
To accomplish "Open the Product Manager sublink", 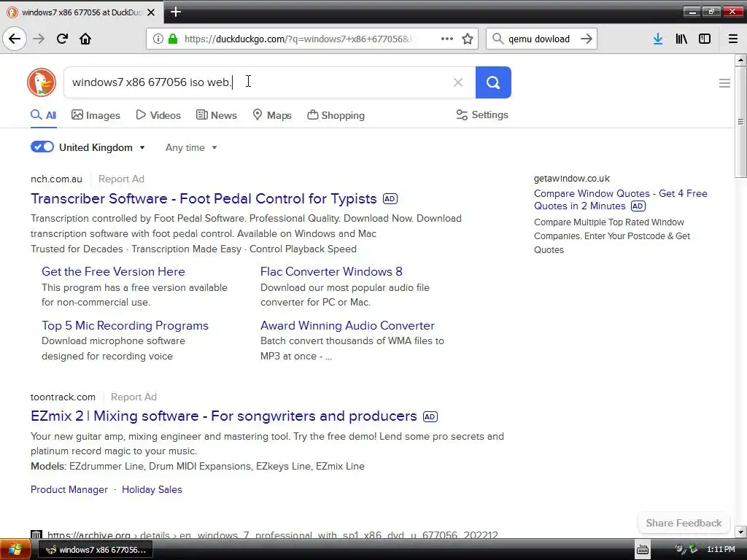I will coord(69,489).
